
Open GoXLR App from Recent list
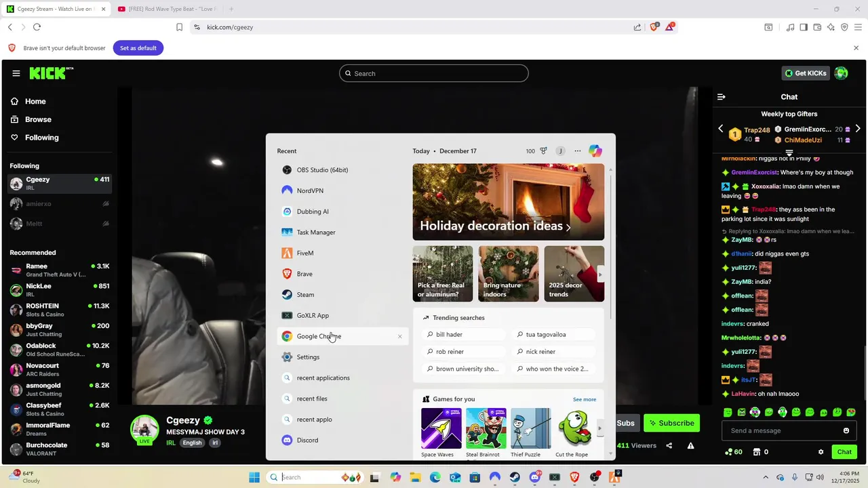[x=342, y=316]
